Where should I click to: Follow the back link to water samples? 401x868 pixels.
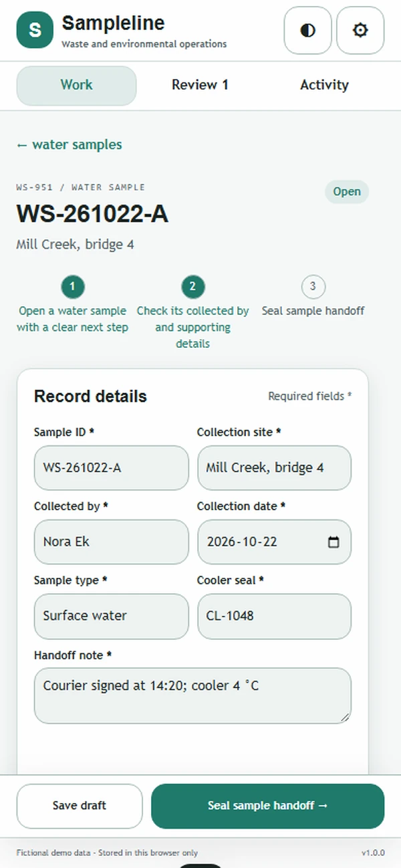pos(69,144)
